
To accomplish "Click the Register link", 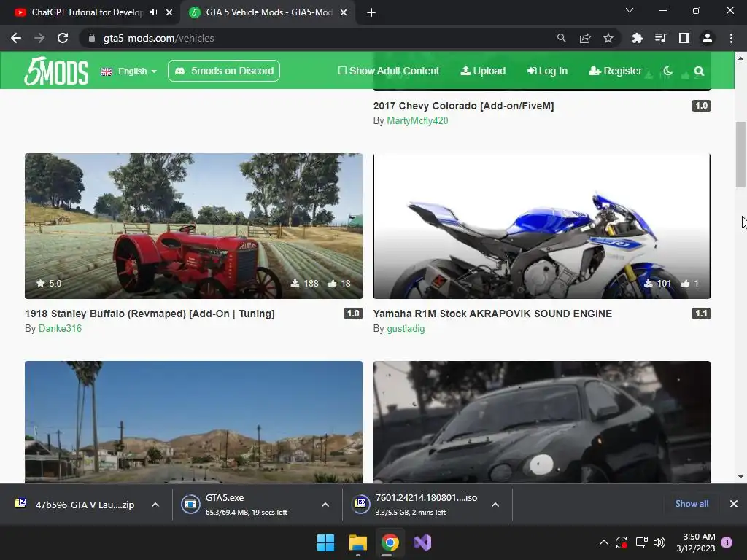I will [616, 71].
